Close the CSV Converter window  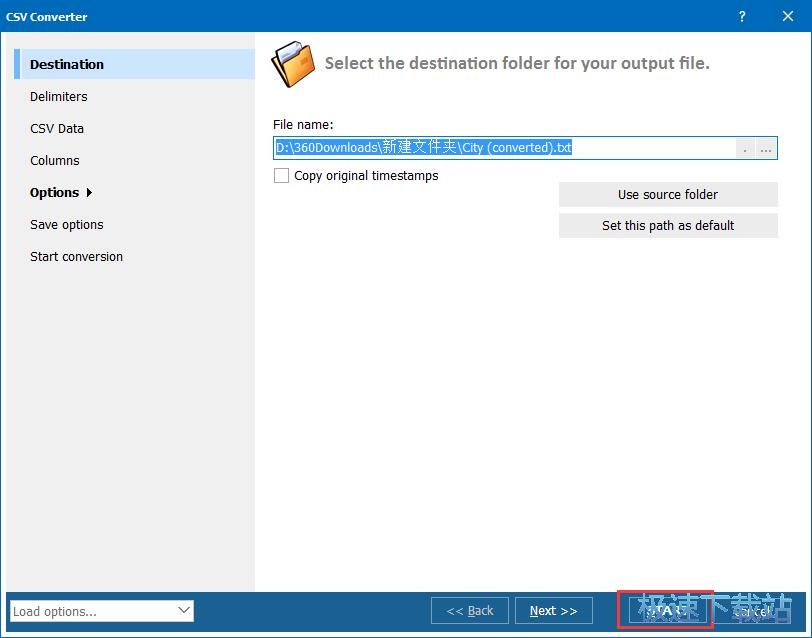[x=788, y=17]
